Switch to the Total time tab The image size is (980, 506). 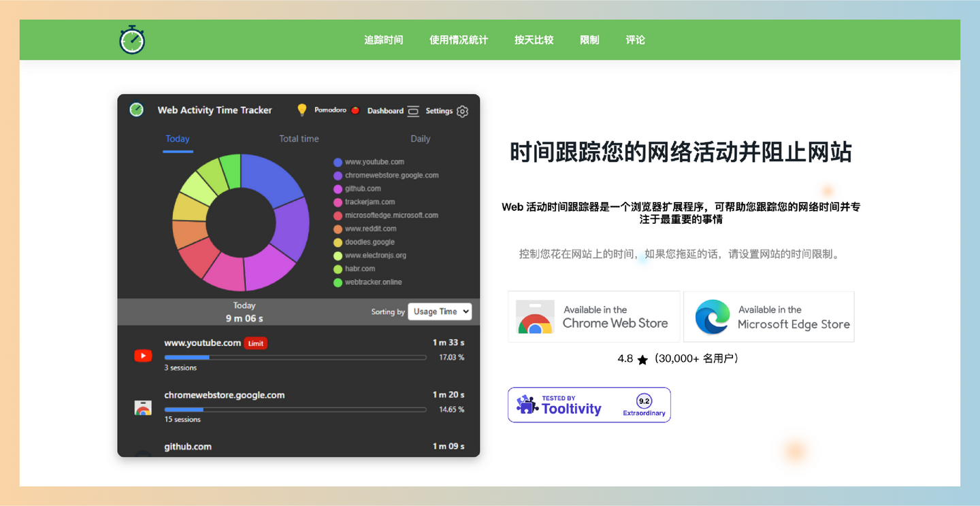click(x=299, y=139)
